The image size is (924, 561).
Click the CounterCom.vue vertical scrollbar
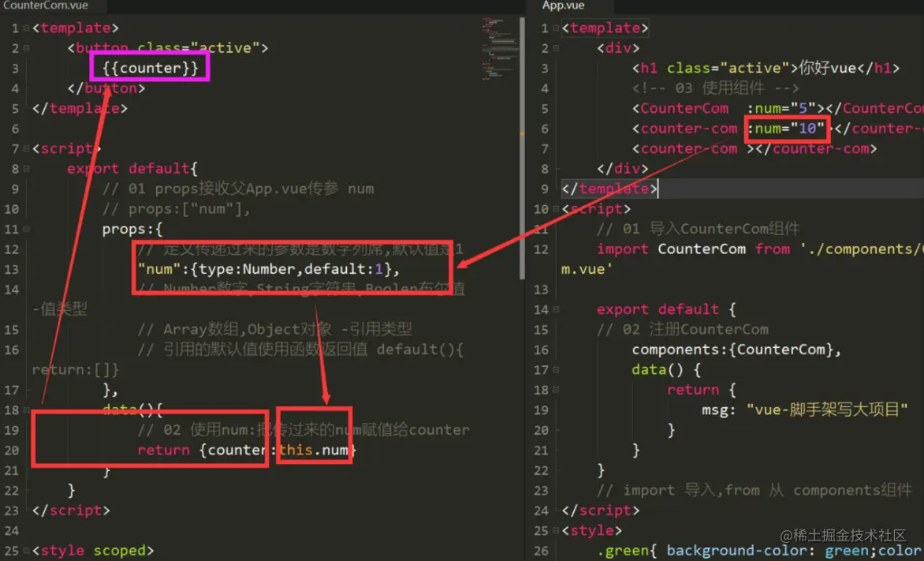click(522, 148)
